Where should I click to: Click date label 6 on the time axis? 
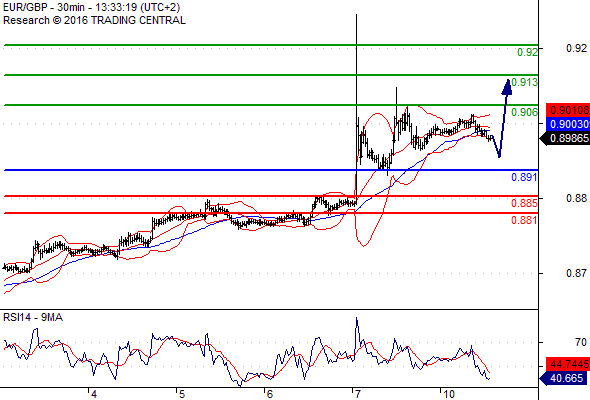coord(269,394)
